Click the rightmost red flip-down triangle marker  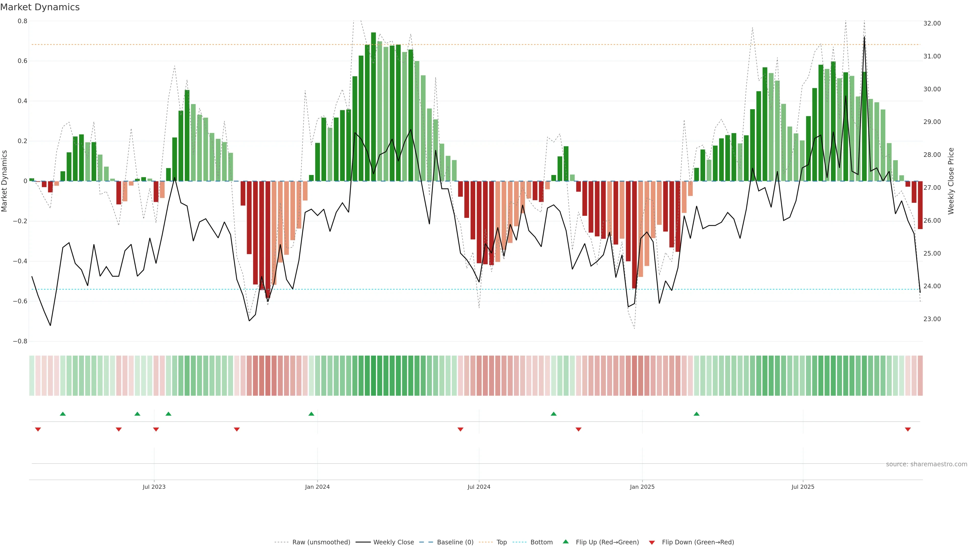tap(908, 429)
